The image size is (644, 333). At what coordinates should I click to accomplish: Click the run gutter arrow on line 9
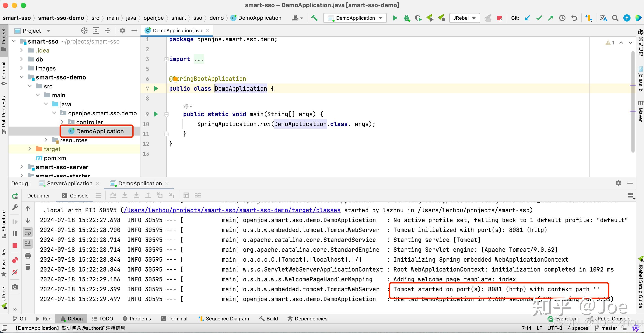156,114
